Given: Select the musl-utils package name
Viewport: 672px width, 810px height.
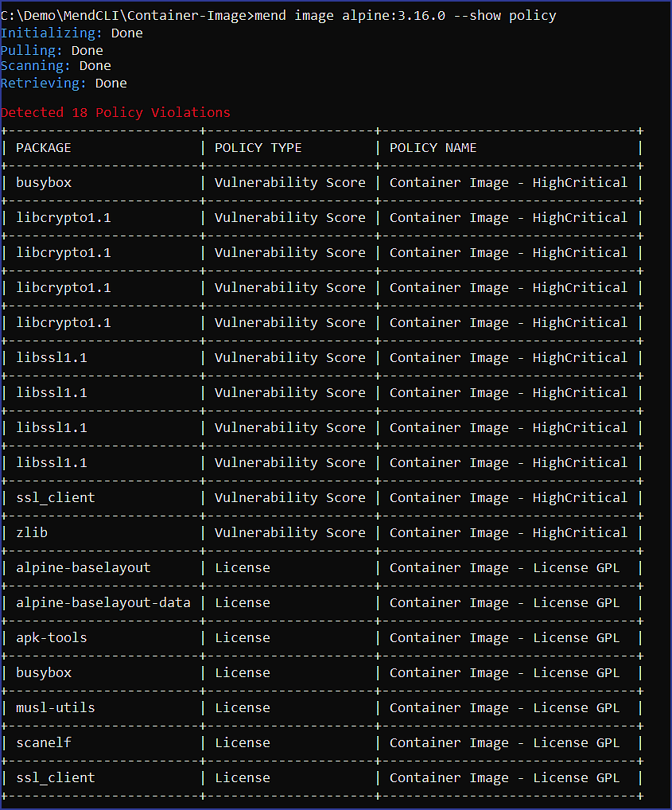Looking at the screenshot, I should click(x=52, y=707).
